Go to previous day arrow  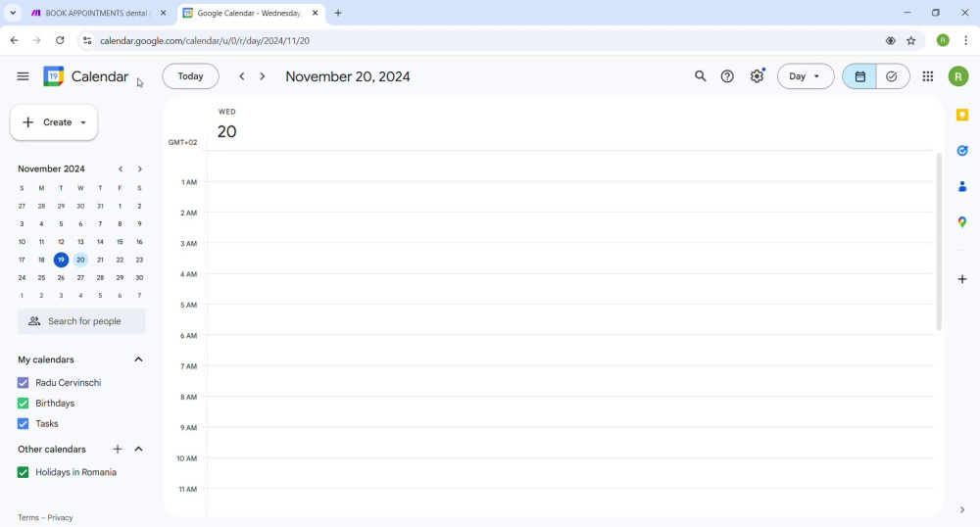[242, 76]
